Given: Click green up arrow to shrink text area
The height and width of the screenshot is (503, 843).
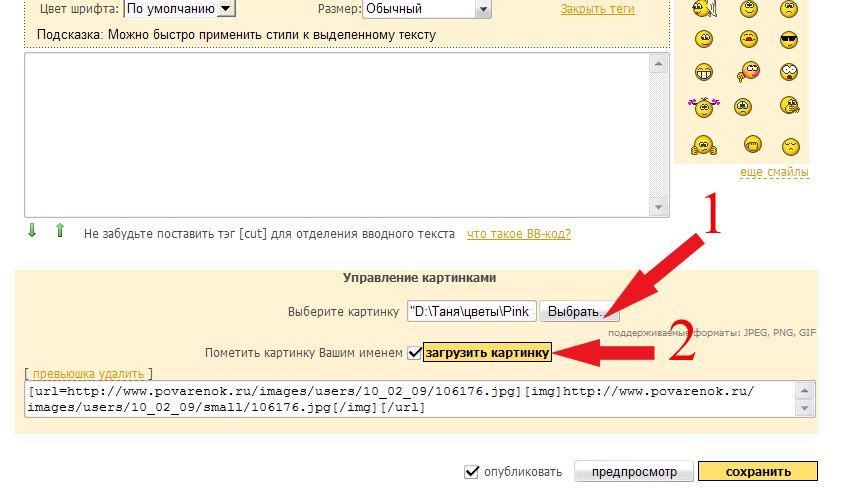Looking at the screenshot, I should click(59, 231).
